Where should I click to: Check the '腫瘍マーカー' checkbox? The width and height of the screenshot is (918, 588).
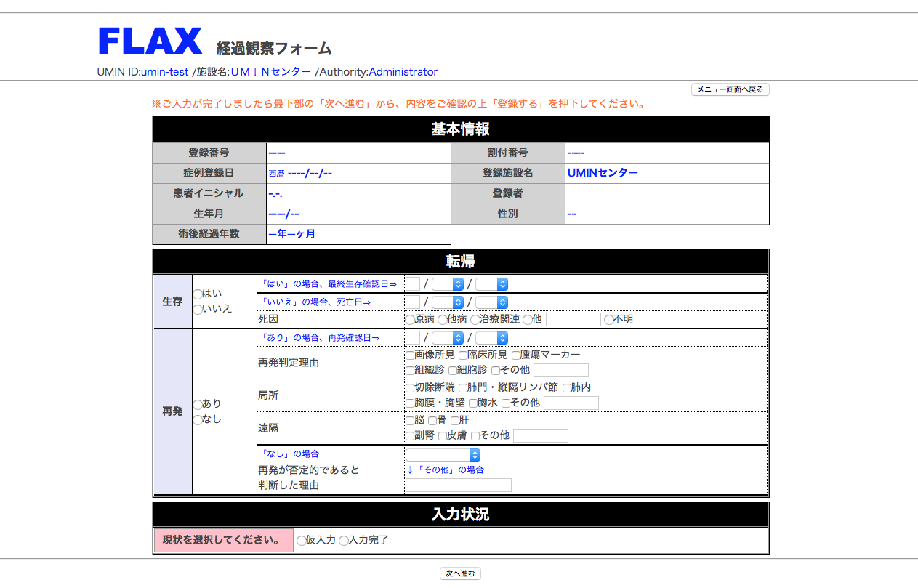point(516,355)
